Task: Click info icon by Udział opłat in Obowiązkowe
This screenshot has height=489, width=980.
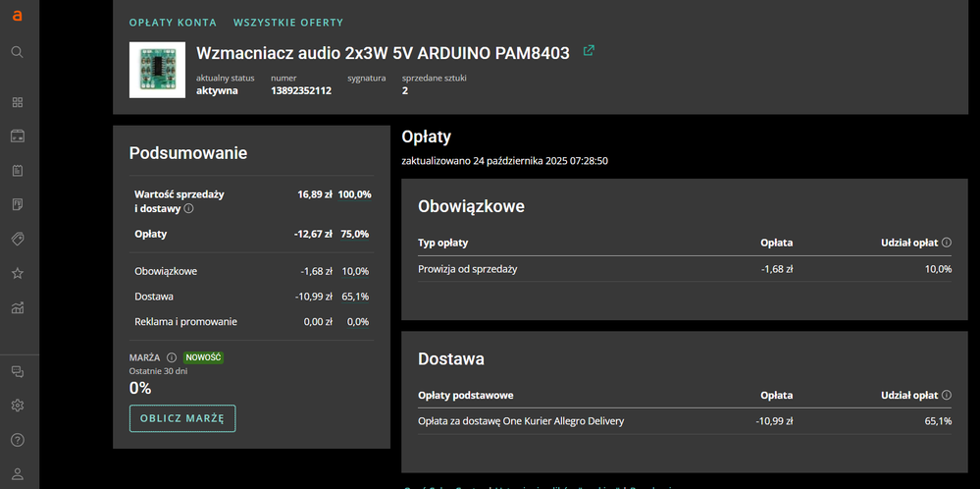Action: tap(947, 243)
